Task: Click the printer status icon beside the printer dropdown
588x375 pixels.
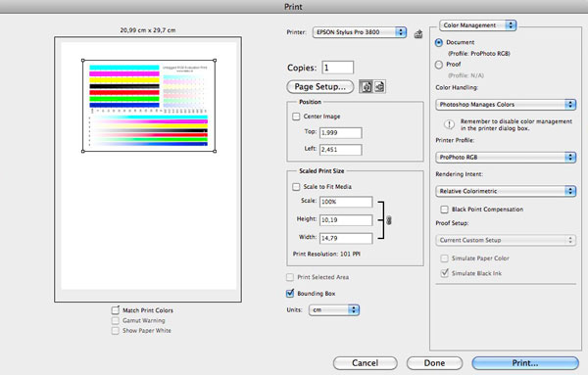Action: pyautogui.click(x=418, y=34)
